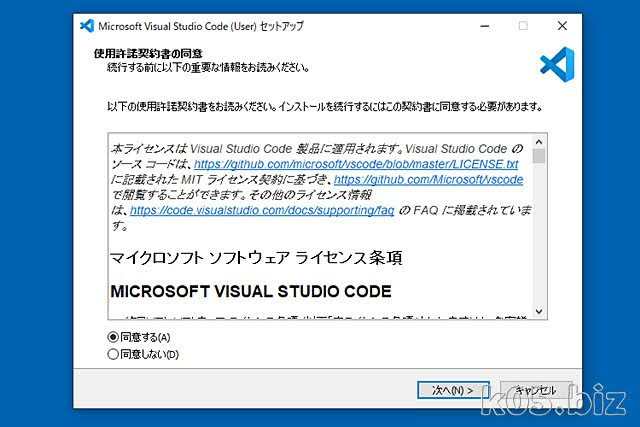Close the setup window
The image size is (640, 427).
click(x=562, y=26)
